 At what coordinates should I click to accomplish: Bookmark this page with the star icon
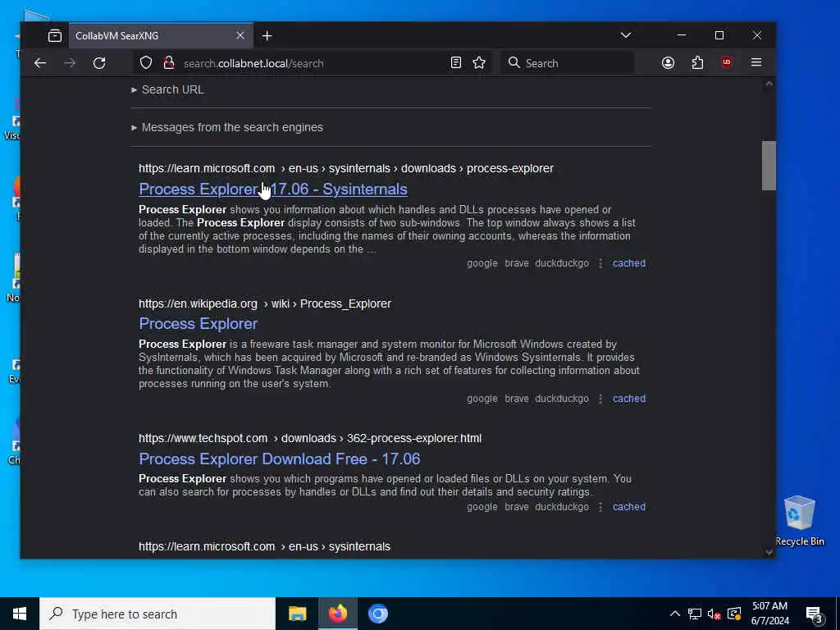(479, 62)
